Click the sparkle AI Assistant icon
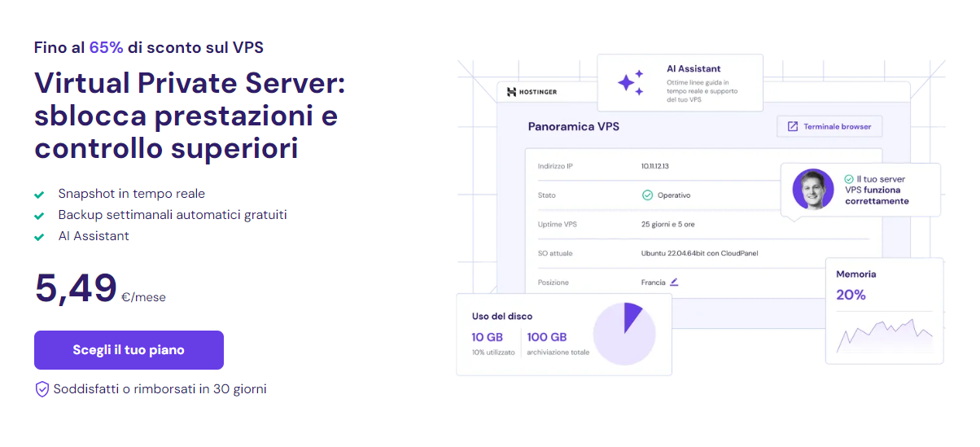Image resolution: width=980 pixels, height=447 pixels. coord(630,83)
